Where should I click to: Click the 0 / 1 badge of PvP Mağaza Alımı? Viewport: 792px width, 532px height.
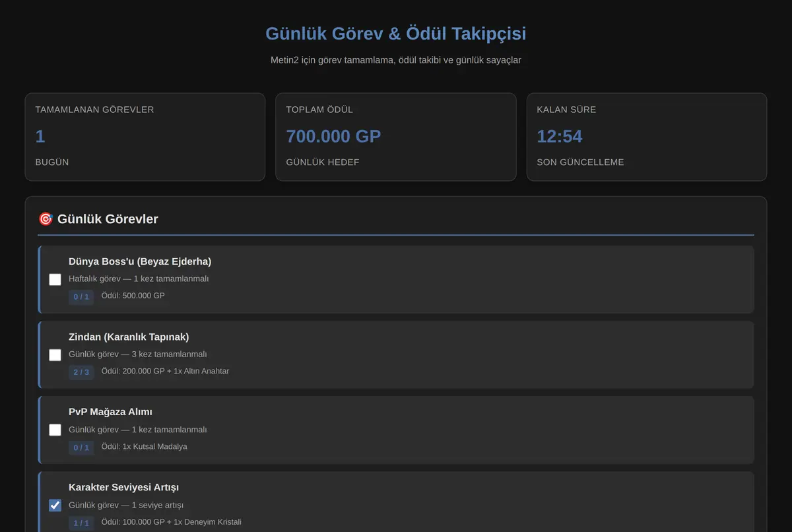[81, 448]
